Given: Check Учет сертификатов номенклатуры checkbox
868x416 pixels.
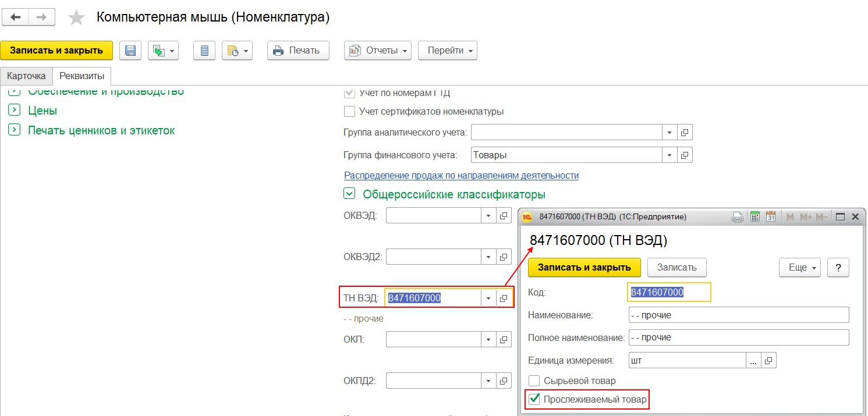Looking at the screenshot, I should tap(349, 111).
